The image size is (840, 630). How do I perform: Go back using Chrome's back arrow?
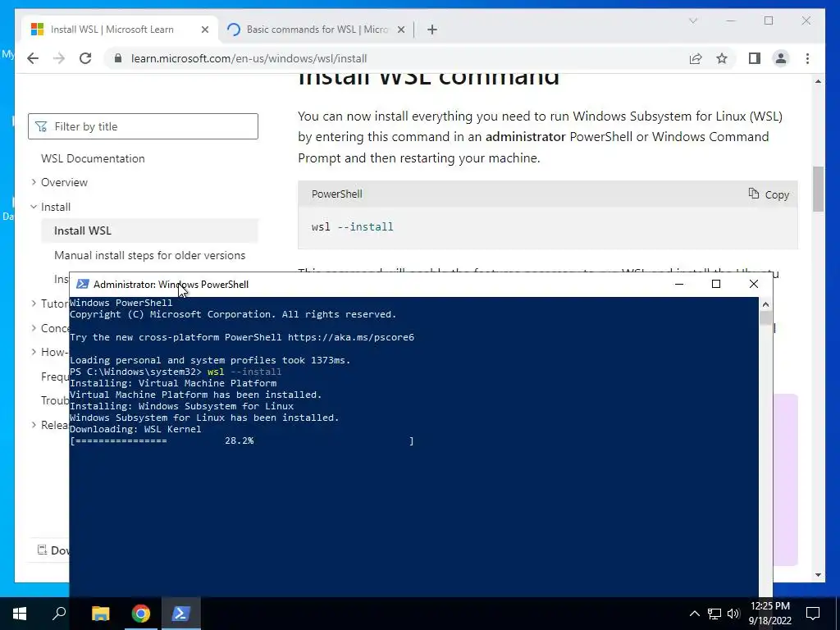click(33, 58)
